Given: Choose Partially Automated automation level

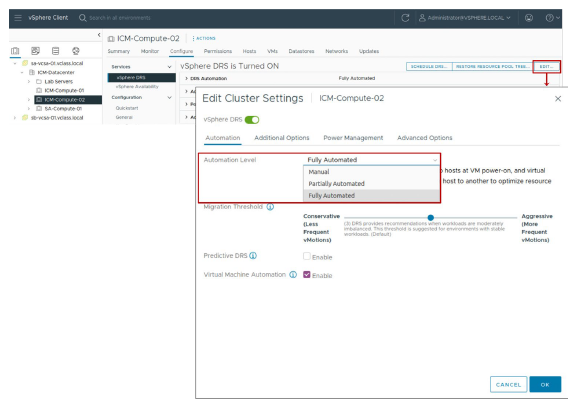Looking at the screenshot, I should [x=371, y=184].
